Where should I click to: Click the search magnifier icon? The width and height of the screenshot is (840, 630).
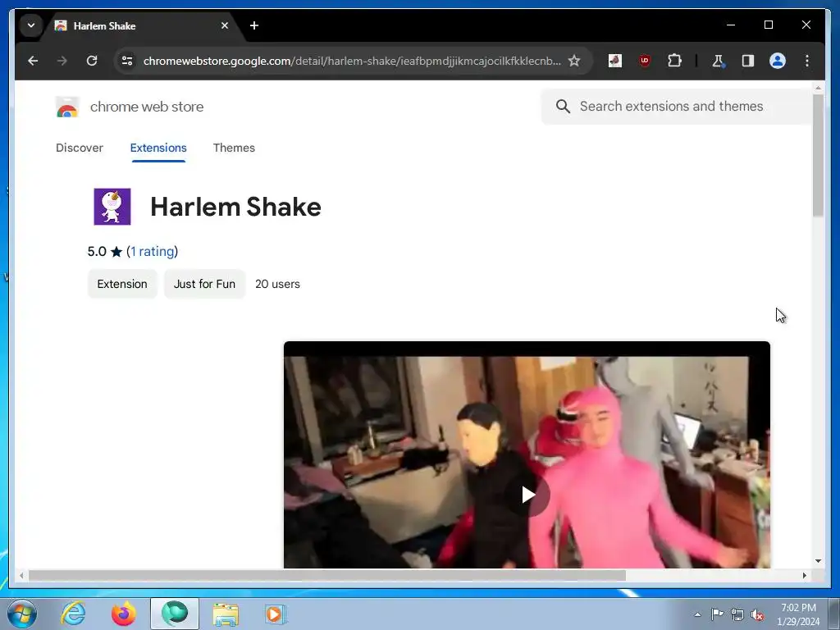click(563, 107)
